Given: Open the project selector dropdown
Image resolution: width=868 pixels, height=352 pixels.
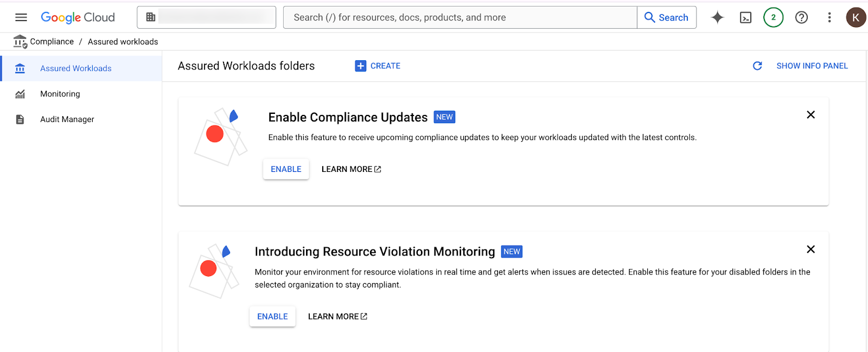Looking at the screenshot, I should click(x=206, y=17).
